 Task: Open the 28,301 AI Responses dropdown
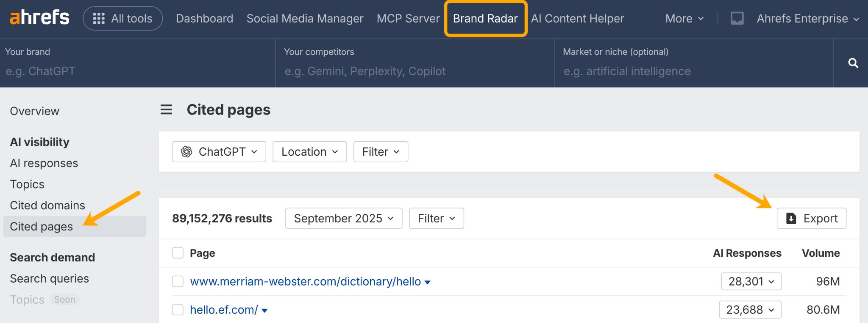(x=751, y=281)
